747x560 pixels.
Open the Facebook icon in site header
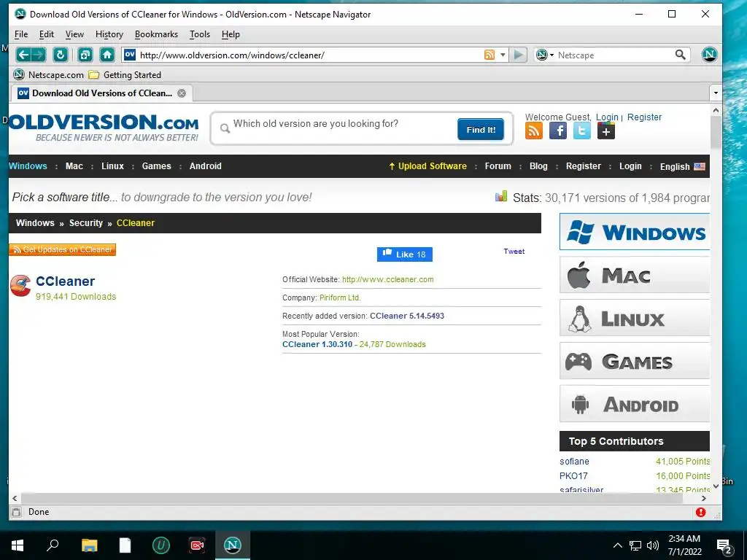(558, 131)
